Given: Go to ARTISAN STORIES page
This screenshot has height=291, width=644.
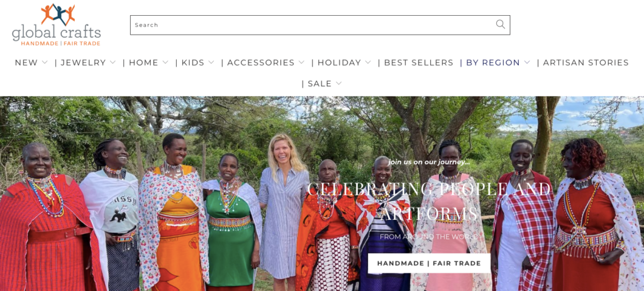Looking at the screenshot, I should pyautogui.click(x=586, y=62).
